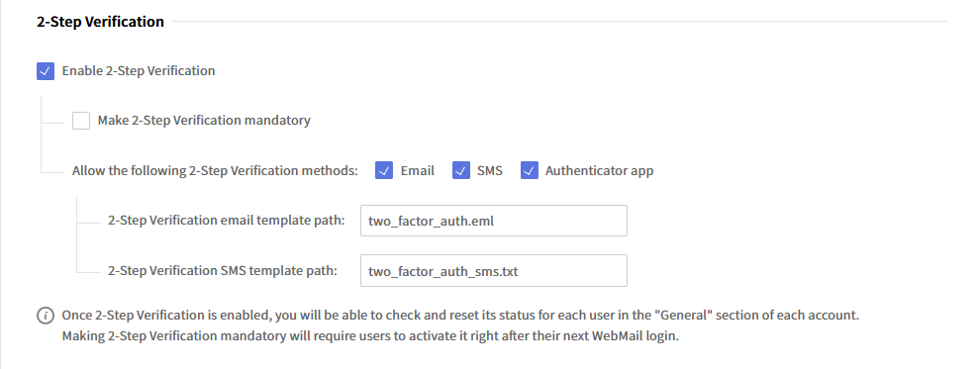Click the "Email" method label text
This screenshot has width=980, height=369.
418,170
